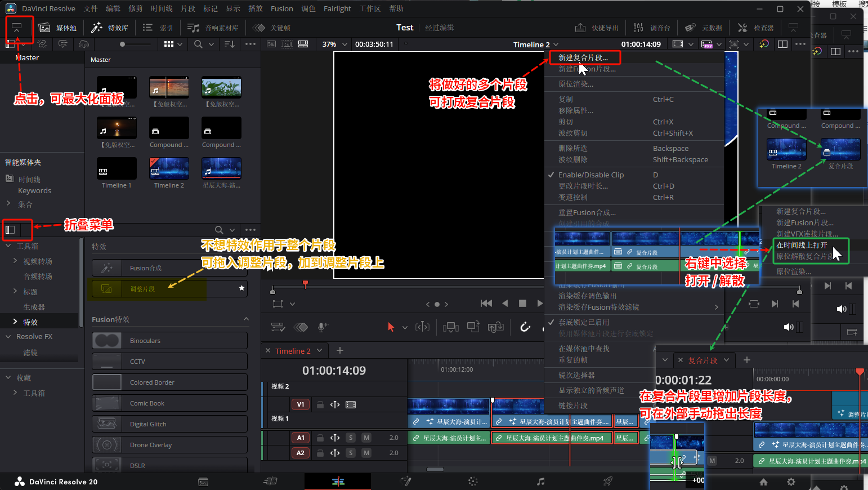Open the 索引 index panel

[158, 28]
